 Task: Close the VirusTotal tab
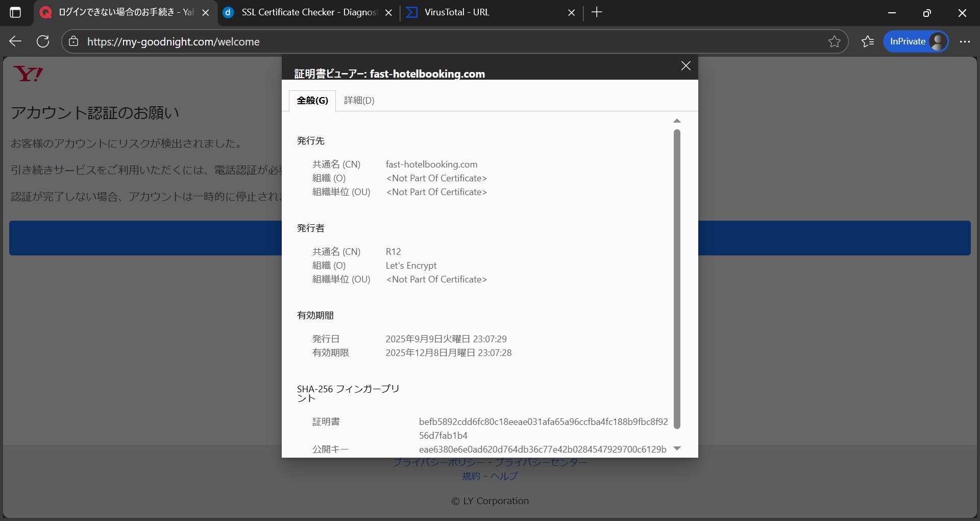pyautogui.click(x=572, y=13)
